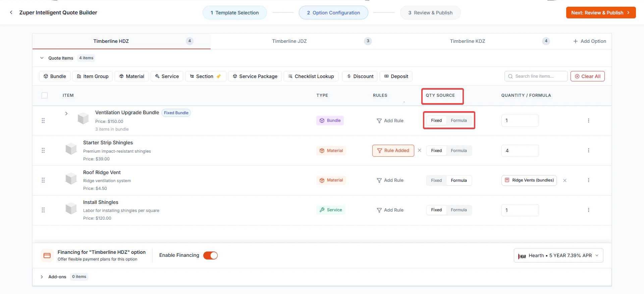Viewport: 644px width, 294px height.
Task: Open Rule Added on Starter Strip Shingles
Action: tap(393, 151)
